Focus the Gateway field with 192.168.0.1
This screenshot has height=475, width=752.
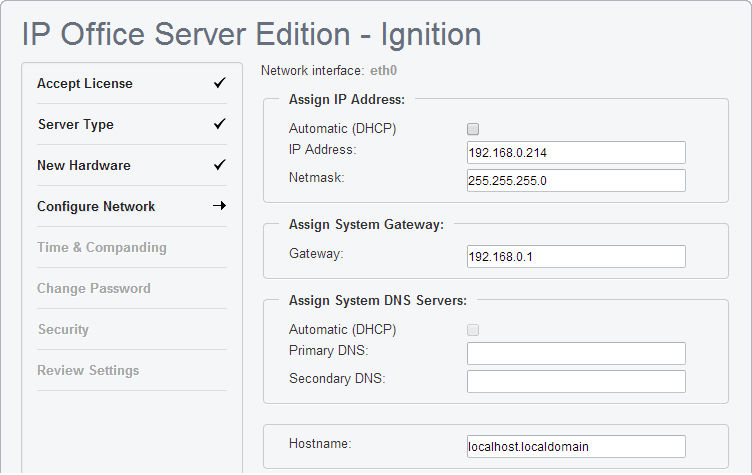[x=576, y=257]
